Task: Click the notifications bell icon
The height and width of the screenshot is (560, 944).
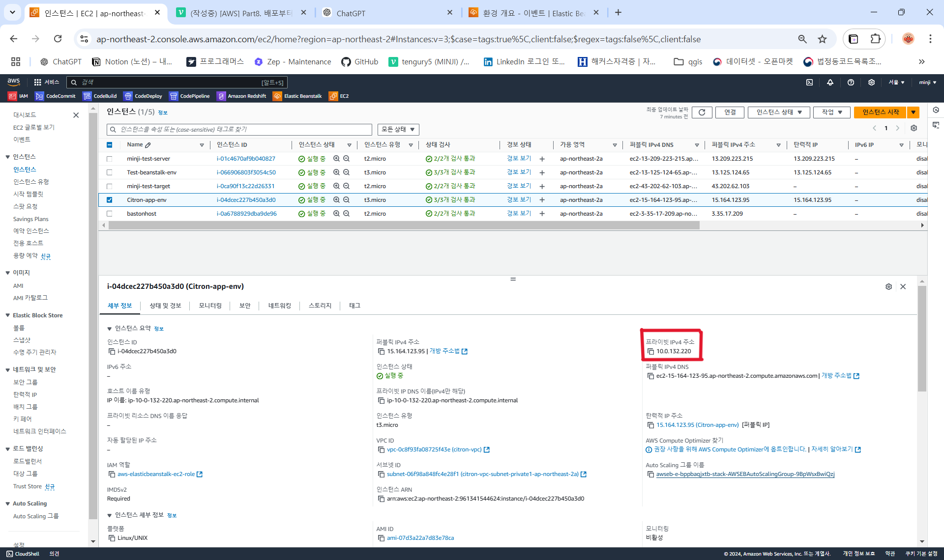Action: [830, 83]
